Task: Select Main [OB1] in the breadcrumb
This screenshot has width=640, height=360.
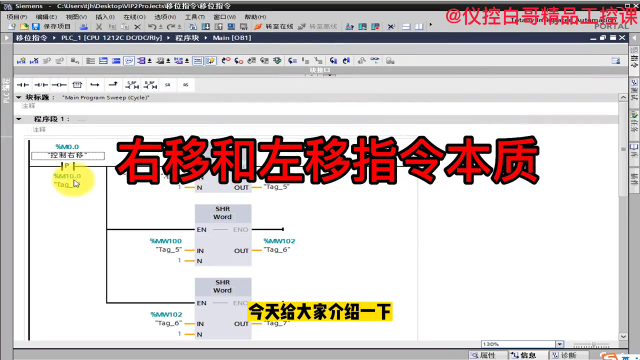Action: pyautogui.click(x=232, y=38)
